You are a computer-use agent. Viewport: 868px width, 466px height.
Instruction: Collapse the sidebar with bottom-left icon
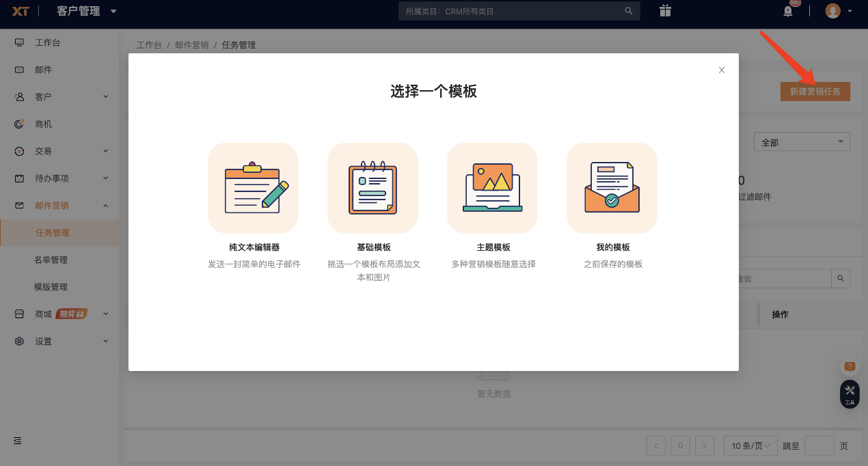pos(17,441)
